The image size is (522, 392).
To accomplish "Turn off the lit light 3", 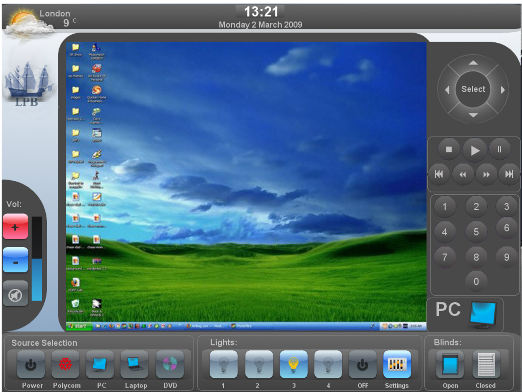I will pyautogui.click(x=293, y=364).
